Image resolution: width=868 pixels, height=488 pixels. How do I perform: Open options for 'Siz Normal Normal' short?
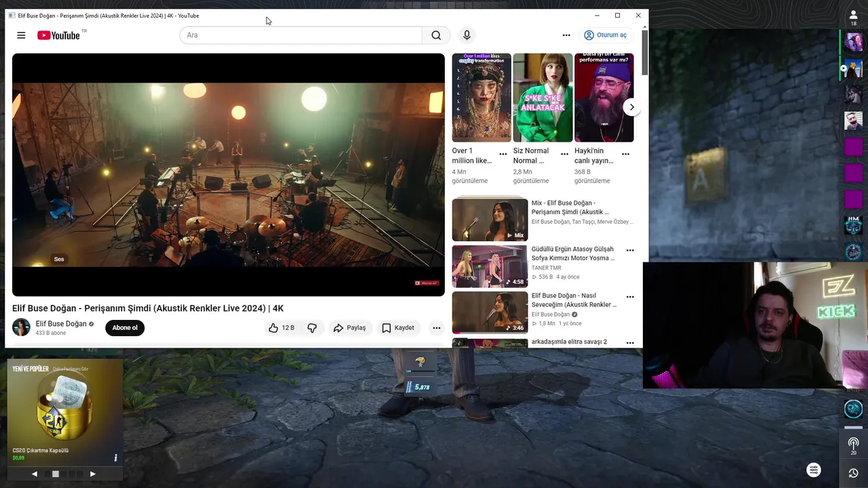pos(564,155)
